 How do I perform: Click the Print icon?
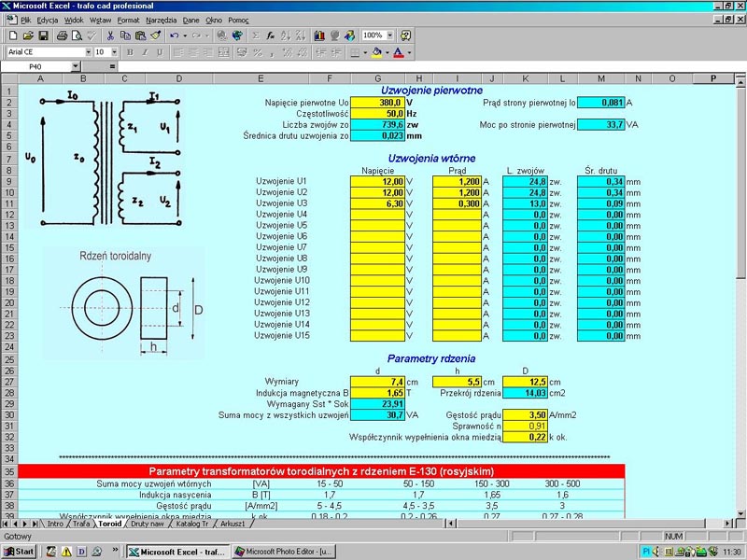[62, 35]
